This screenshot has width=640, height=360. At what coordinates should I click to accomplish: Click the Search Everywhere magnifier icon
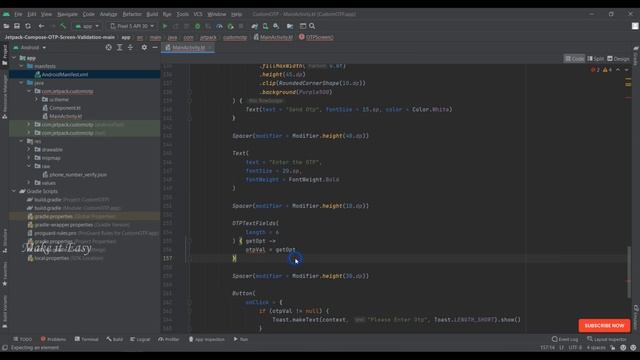312,26
